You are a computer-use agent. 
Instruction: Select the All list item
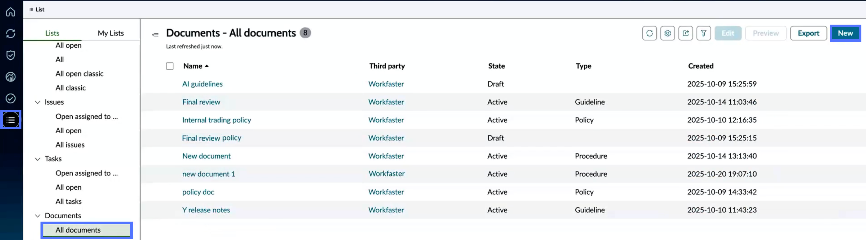click(x=60, y=59)
